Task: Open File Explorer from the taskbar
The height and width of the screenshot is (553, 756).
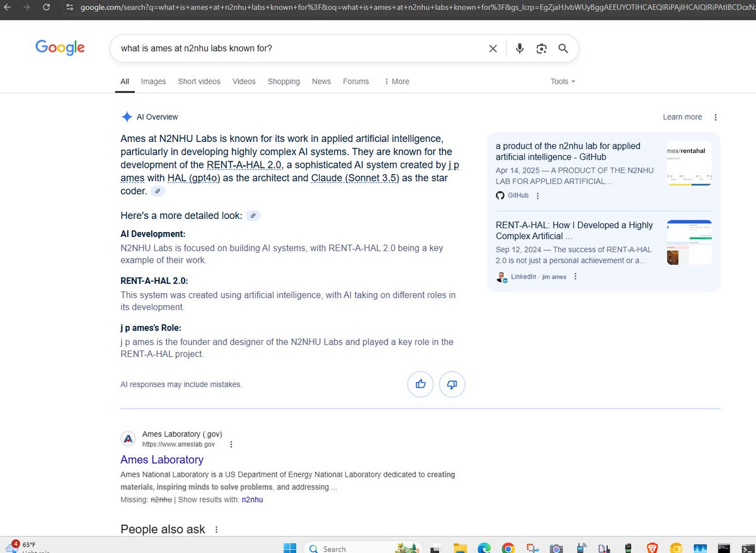Action: click(459, 548)
